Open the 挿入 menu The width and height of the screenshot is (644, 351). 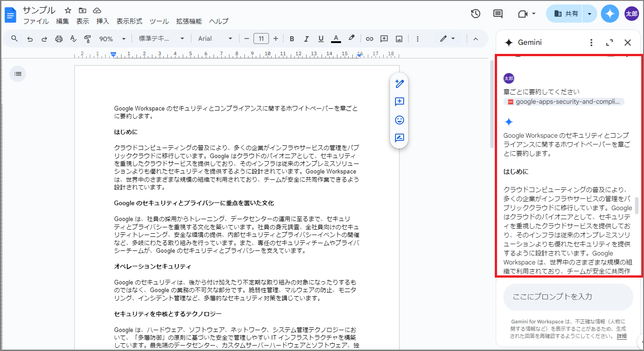103,21
